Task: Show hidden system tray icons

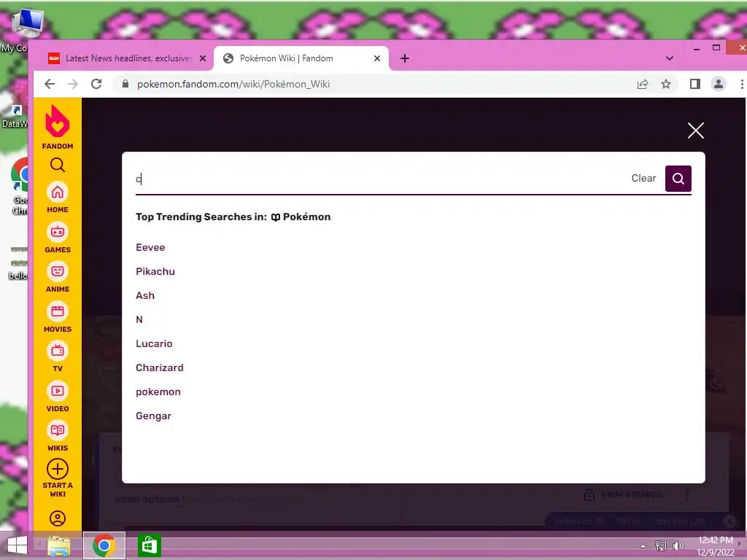Action: 643,546
